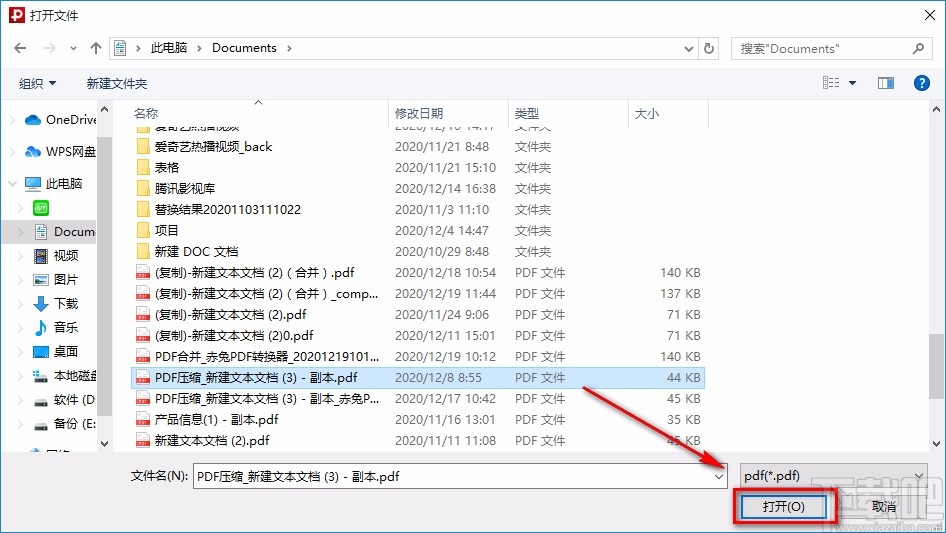
Task: Open 视频 folder in sidebar
Action: [56, 256]
